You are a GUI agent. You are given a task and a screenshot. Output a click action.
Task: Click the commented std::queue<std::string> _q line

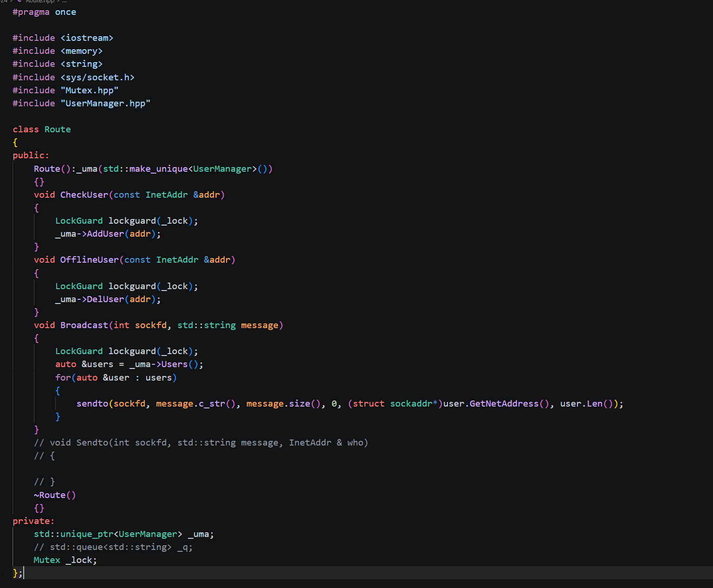pyautogui.click(x=113, y=547)
